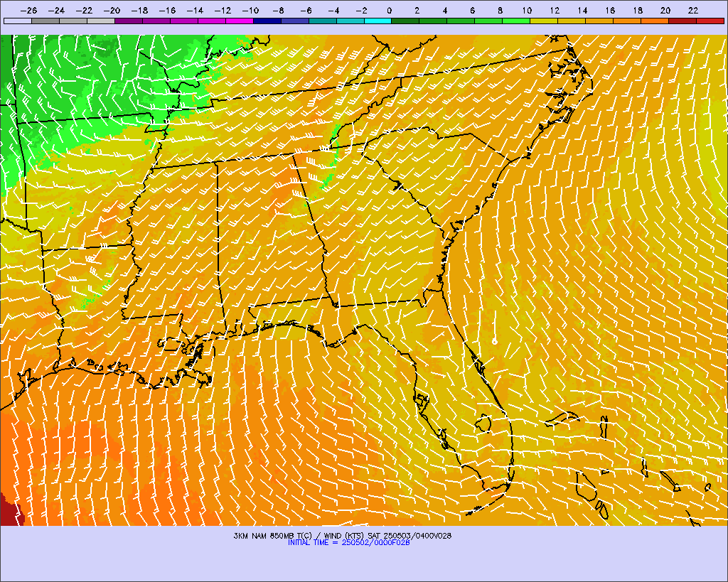The image size is (728, 582).
Task: Click the -2 scale label
Action: coord(361,11)
